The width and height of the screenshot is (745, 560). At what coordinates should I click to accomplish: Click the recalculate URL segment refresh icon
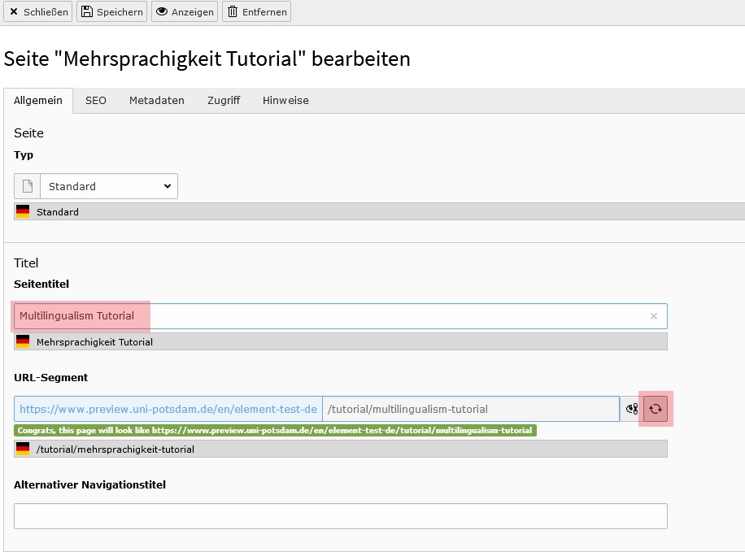pos(655,409)
